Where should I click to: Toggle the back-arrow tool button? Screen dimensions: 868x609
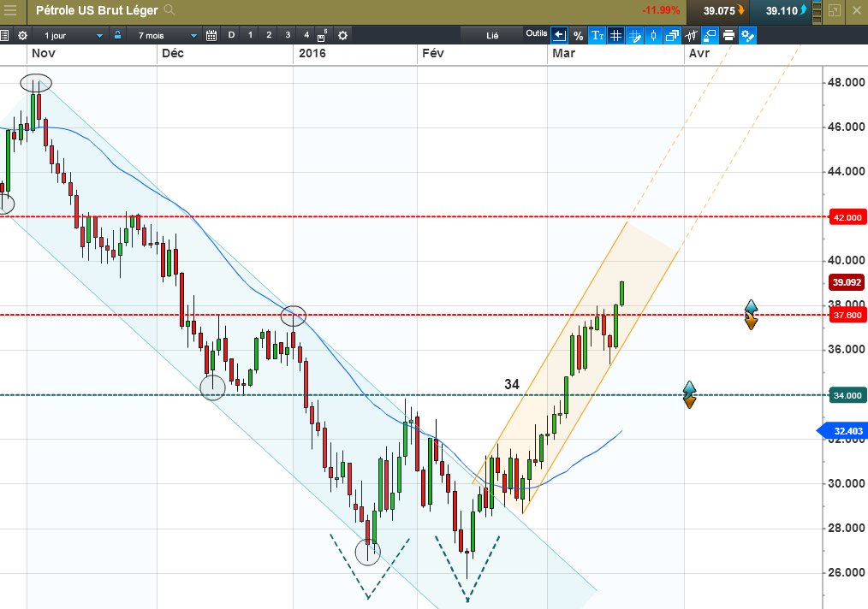(560, 35)
